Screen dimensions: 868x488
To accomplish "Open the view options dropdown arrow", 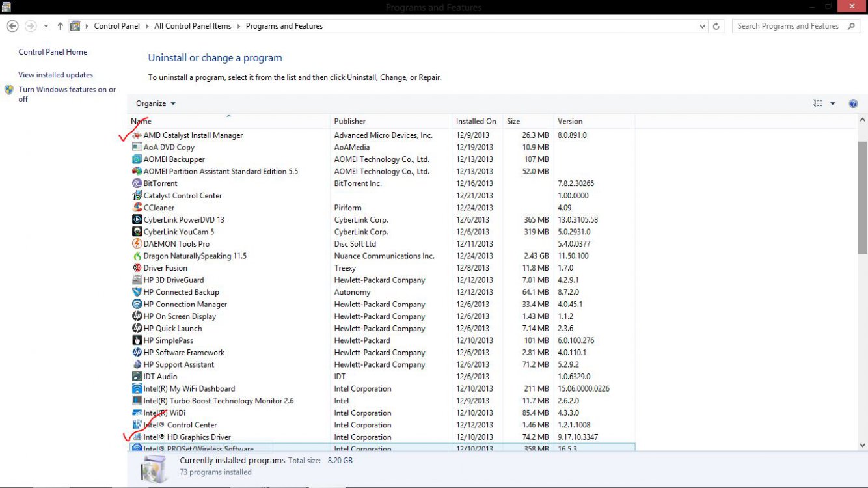I will pyautogui.click(x=832, y=103).
